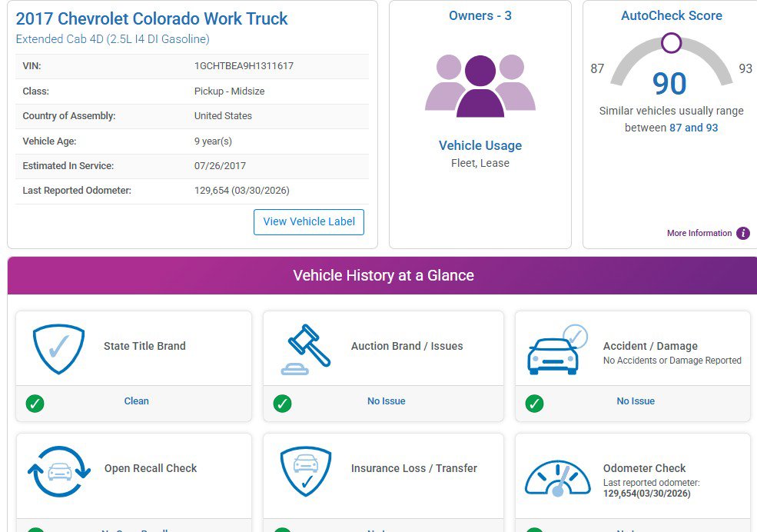
Task: Click the 87 and 93 range text
Action: pos(694,128)
